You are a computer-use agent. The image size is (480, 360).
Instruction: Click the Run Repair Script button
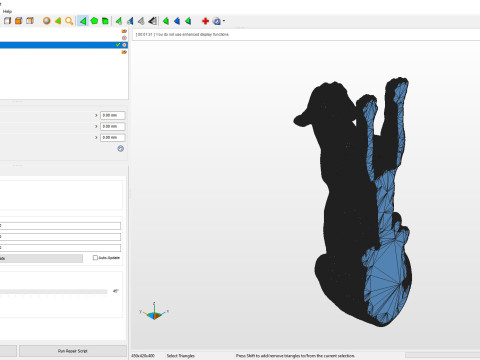pos(73,351)
